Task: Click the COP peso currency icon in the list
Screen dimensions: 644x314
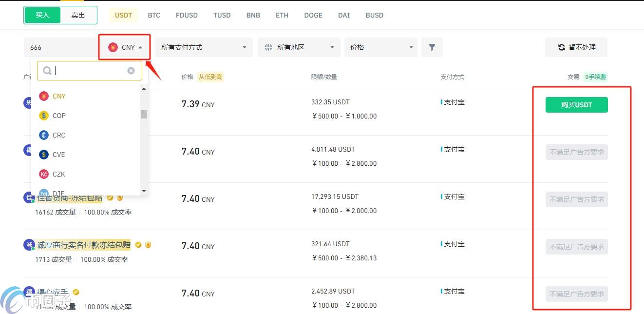Action: [x=44, y=116]
